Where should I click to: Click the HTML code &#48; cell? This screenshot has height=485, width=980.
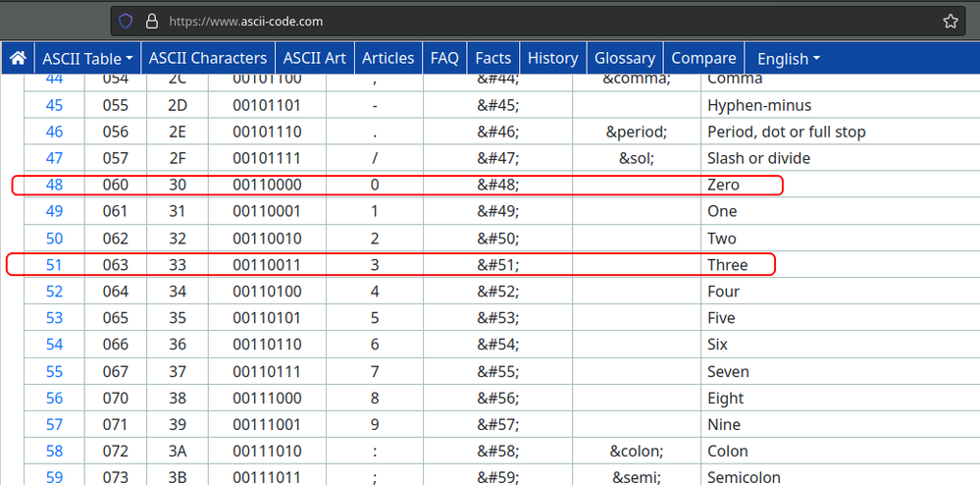point(498,185)
